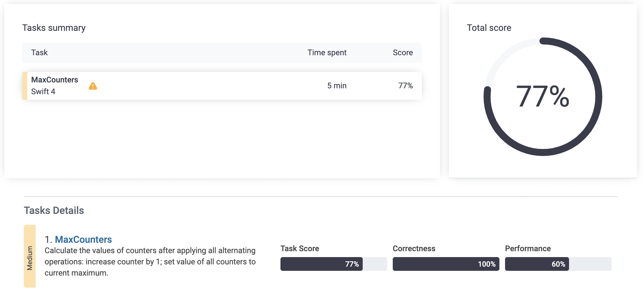This screenshot has width=644, height=291.
Task: Click the yellow stripe on task row
Action: click(25, 86)
